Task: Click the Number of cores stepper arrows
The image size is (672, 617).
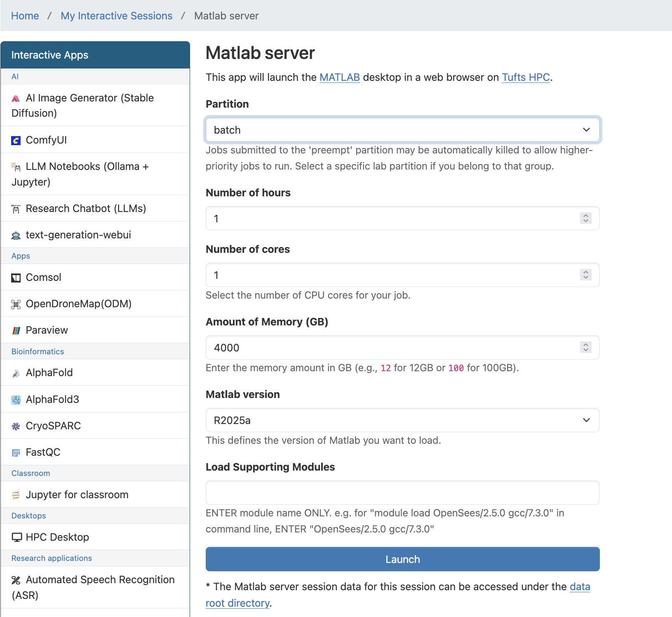Action: 585,275
